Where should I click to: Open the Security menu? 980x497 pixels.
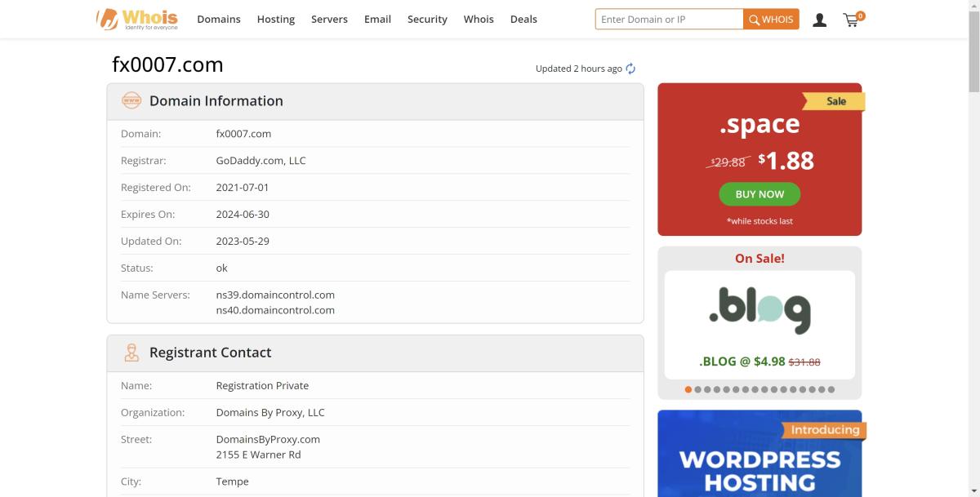(x=427, y=20)
